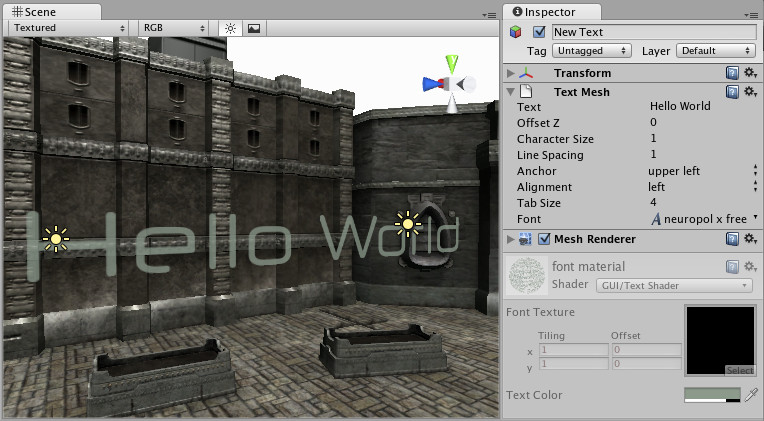The height and width of the screenshot is (421, 764).
Task: Switch to the Scene tab
Action: point(40,11)
